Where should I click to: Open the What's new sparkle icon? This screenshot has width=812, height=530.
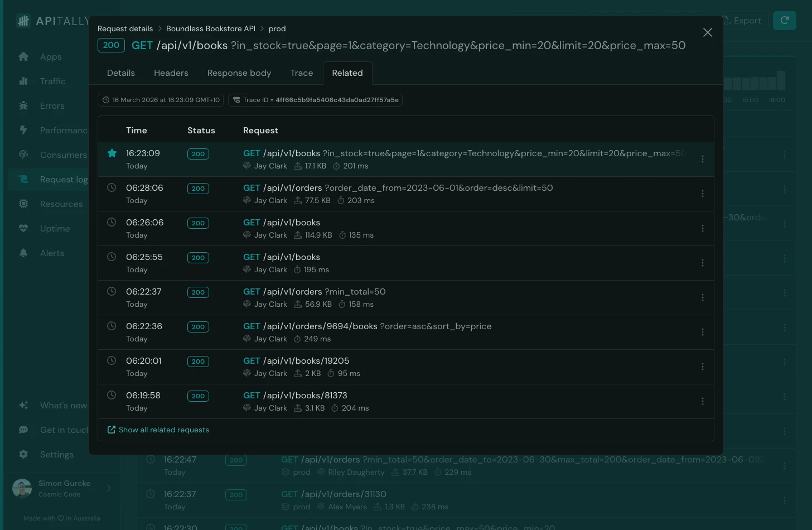click(23, 405)
